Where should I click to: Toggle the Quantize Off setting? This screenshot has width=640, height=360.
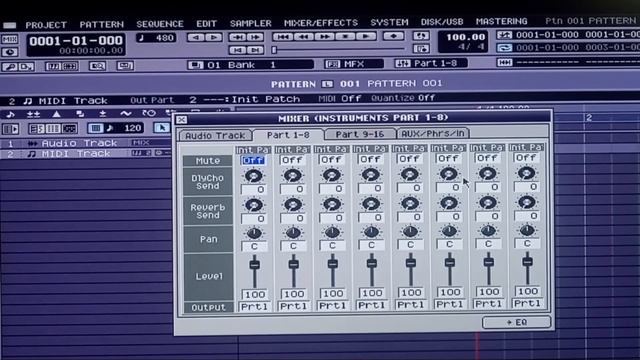tap(403, 98)
